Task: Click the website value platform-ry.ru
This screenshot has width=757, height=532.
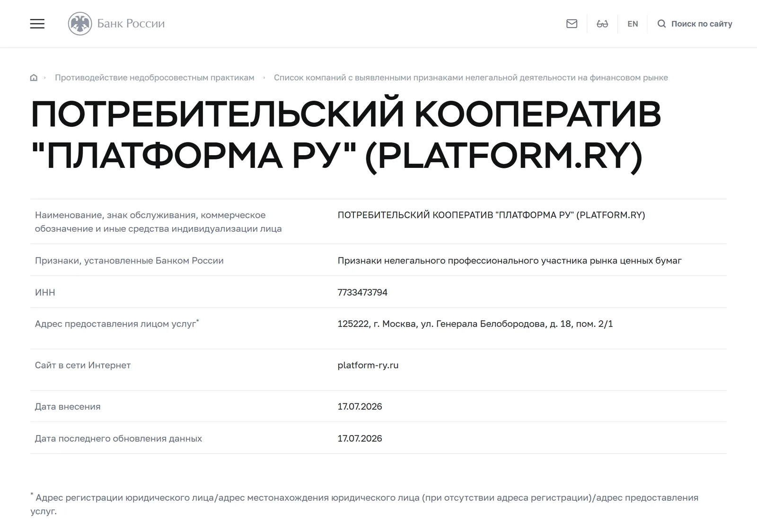Action: (x=368, y=365)
